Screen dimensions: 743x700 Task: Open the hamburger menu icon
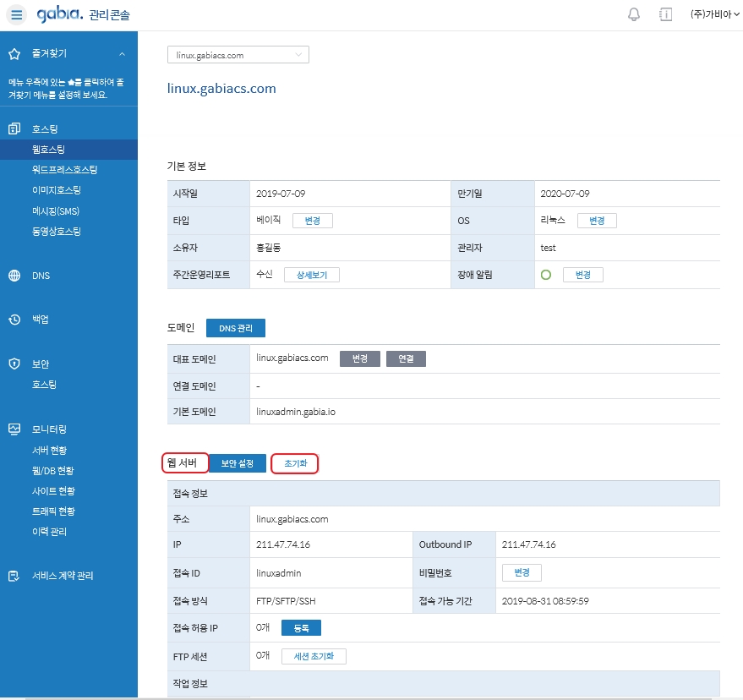(x=17, y=15)
